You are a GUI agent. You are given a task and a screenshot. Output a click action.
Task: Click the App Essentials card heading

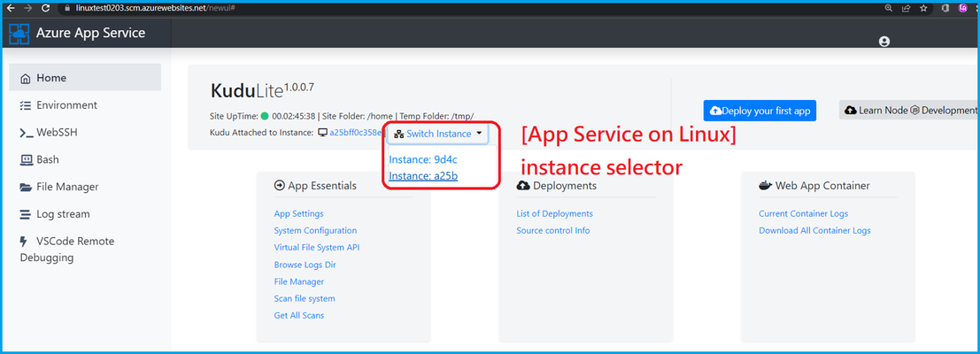[x=322, y=186]
